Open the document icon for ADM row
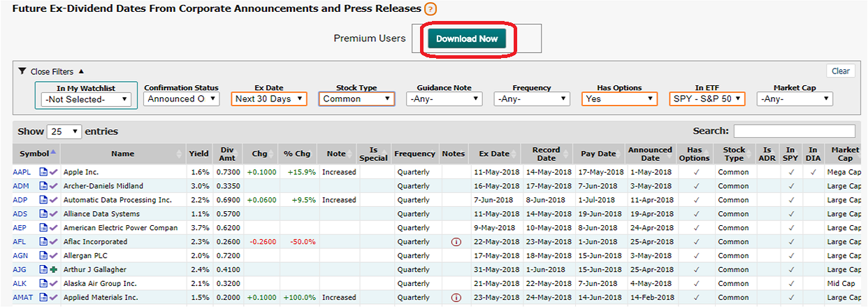 point(43,186)
